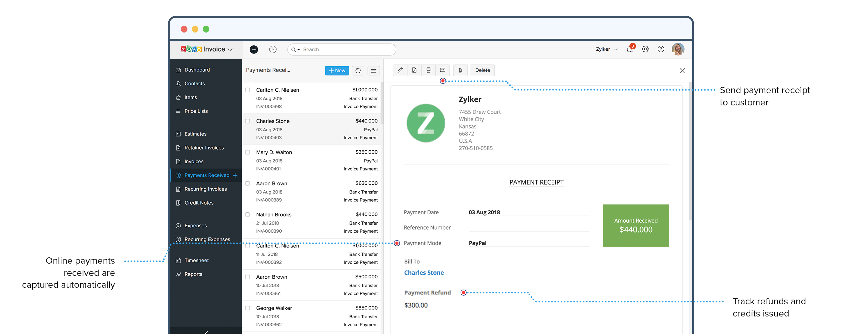Click the PAYMENT RECEIPT heading
Viewport: 868px width, 334px height.
click(x=536, y=183)
